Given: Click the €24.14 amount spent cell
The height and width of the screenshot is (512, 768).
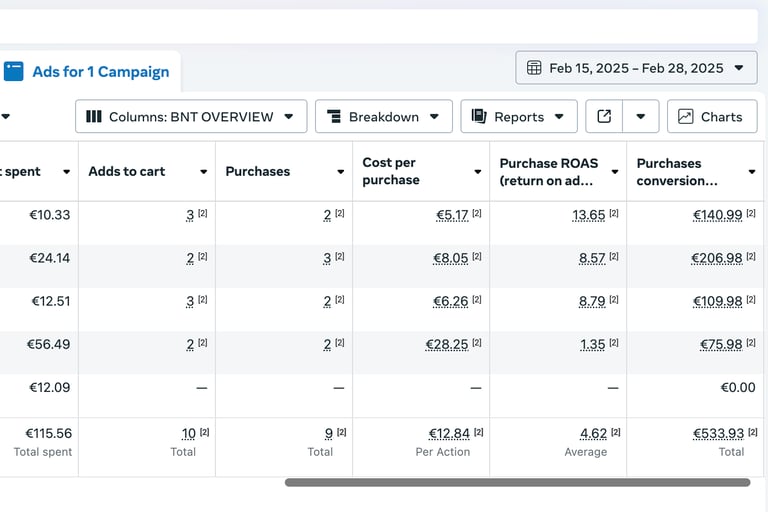Looking at the screenshot, I should point(49,258).
